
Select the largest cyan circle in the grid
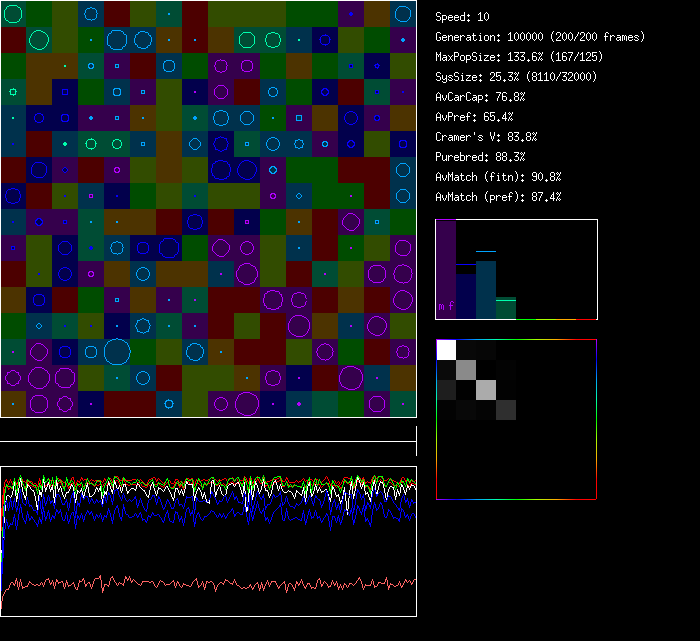pos(117,352)
